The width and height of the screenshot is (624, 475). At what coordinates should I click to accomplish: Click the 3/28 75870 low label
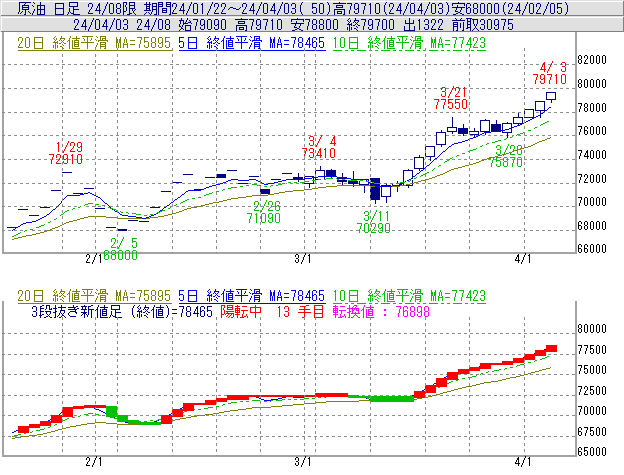(506, 156)
